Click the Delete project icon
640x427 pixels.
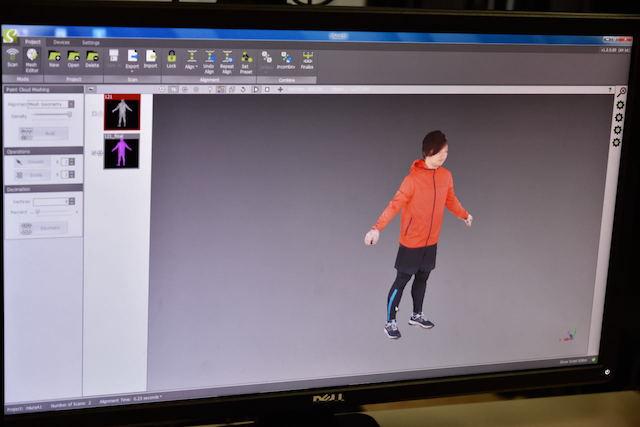pyautogui.click(x=92, y=57)
